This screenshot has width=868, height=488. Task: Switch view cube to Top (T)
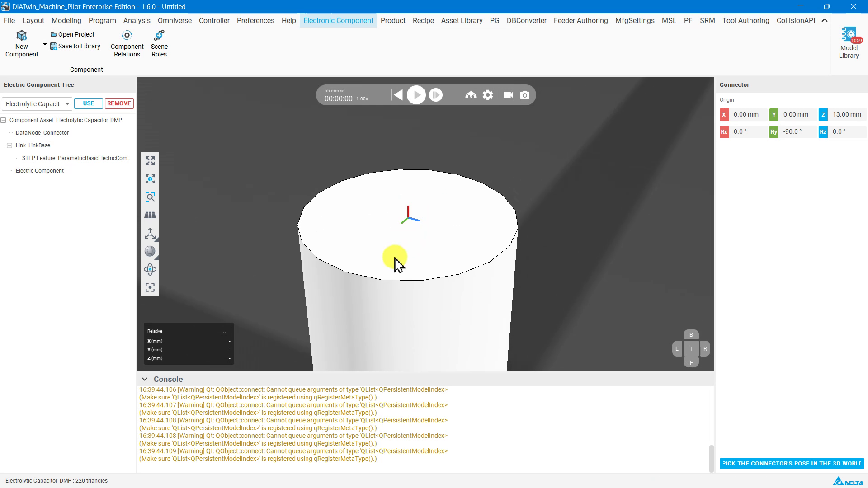691,349
